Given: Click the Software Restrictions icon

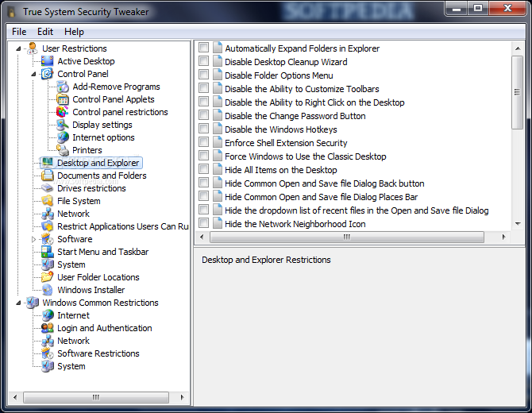Looking at the screenshot, I should click(47, 353).
